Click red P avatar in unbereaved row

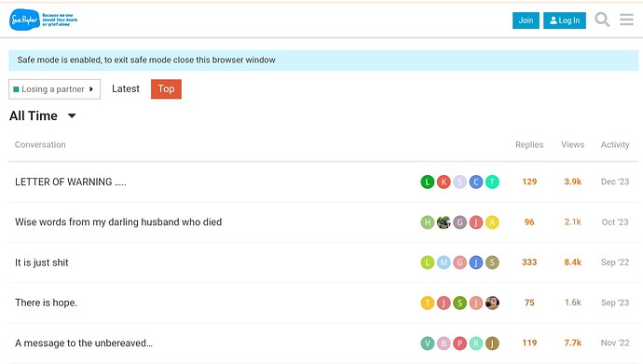[459, 344]
